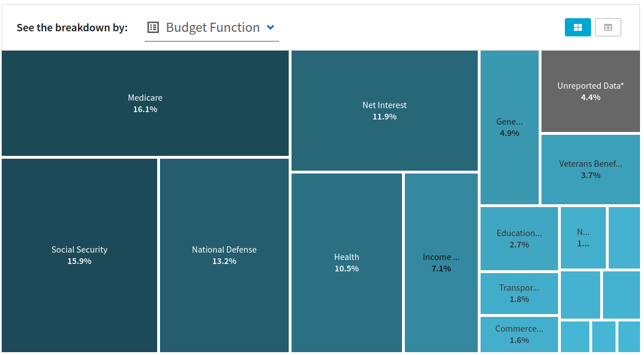
Task: Click the grid icon beside Budget Function
Action: [153, 27]
